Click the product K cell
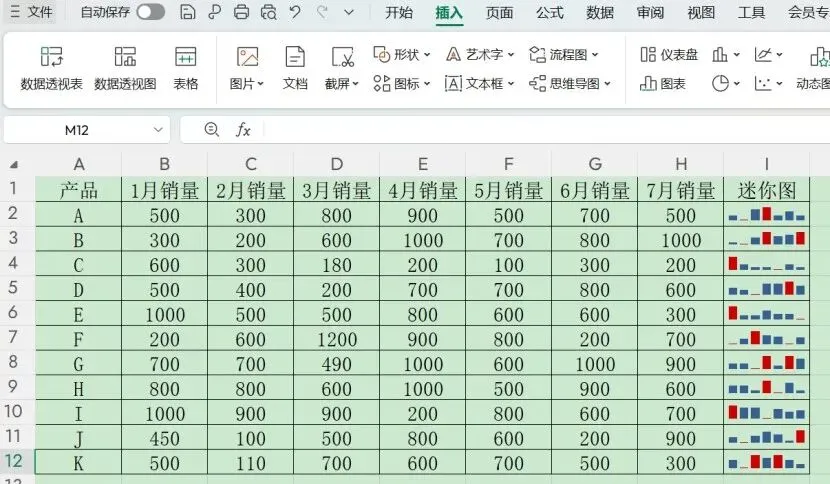 pos(78,463)
